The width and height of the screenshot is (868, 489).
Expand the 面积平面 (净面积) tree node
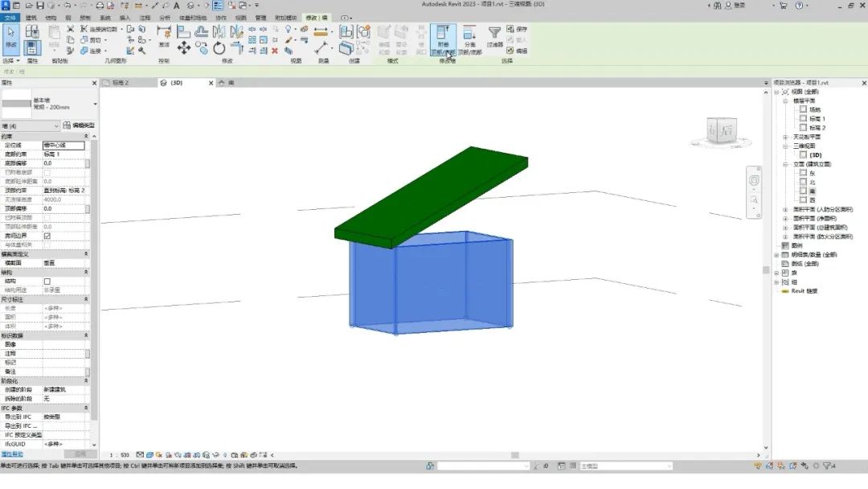(785, 218)
